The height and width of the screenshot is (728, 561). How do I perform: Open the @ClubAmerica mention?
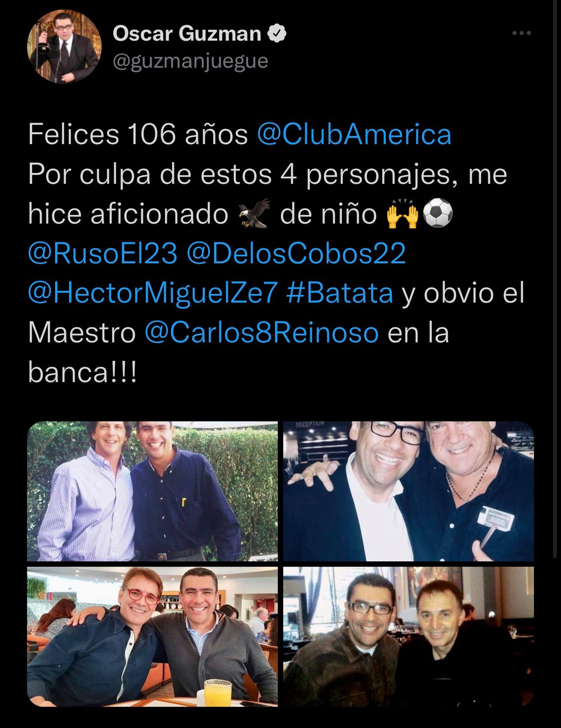tap(354, 134)
